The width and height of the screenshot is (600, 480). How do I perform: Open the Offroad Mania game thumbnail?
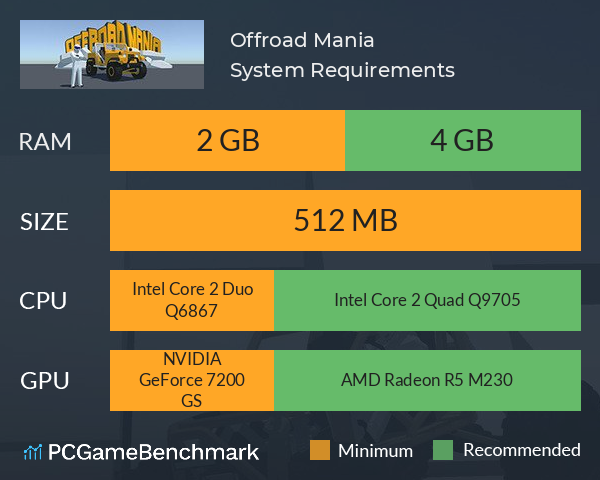[112, 54]
